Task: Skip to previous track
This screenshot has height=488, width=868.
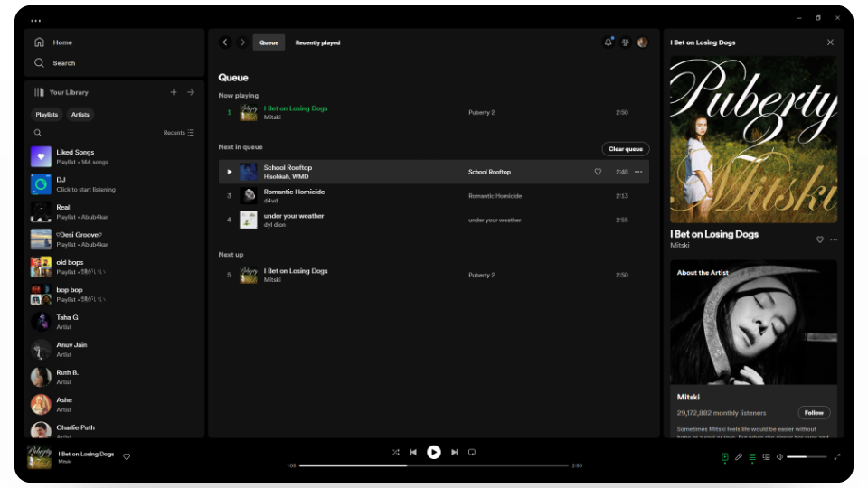Action: pos(413,452)
